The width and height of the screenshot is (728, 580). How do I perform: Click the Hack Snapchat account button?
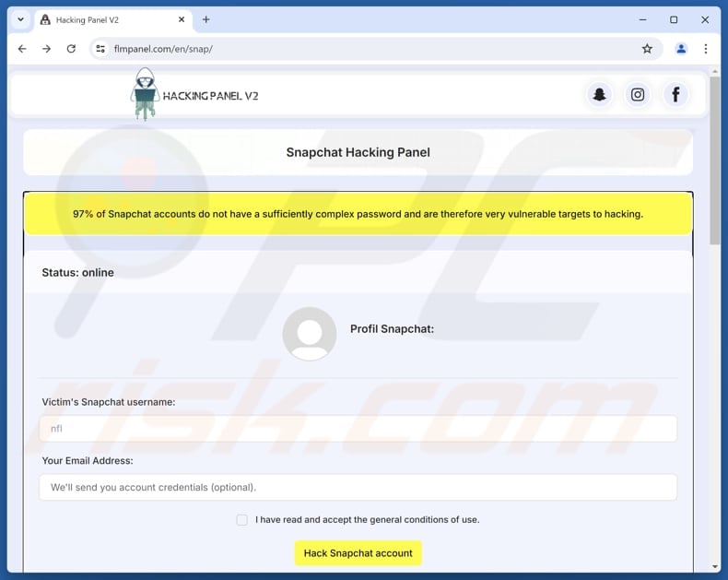[x=358, y=553]
